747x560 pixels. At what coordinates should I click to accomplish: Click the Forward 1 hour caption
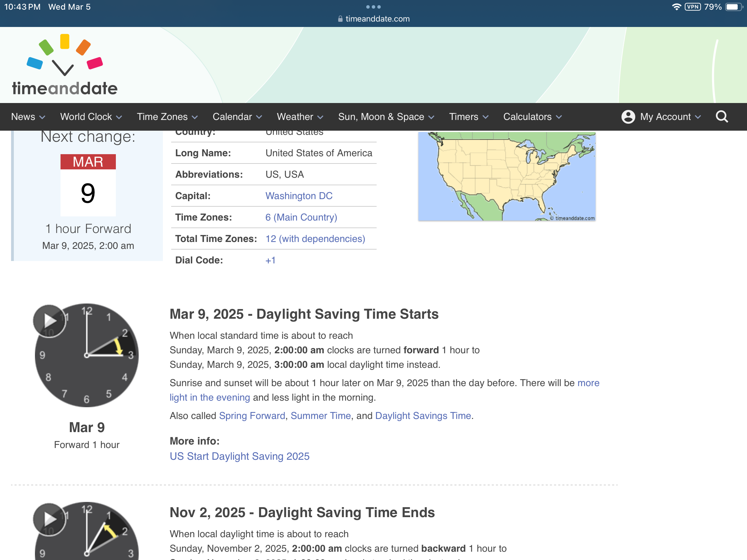tap(87, 445)
